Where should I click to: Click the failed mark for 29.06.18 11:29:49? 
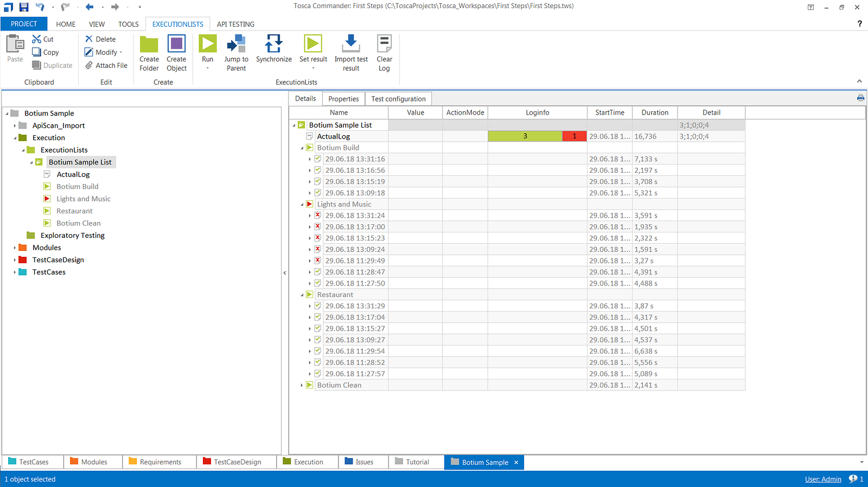click(x=318, y=261)
